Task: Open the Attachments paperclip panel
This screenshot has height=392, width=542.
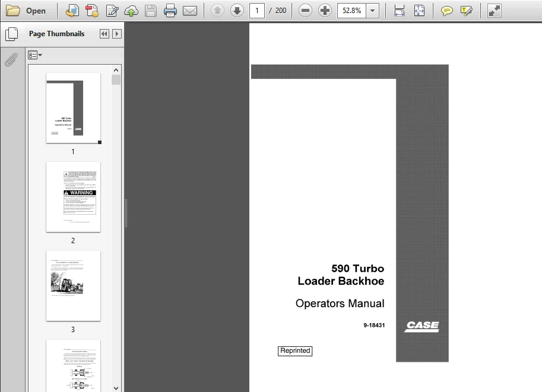Action: 11,59
